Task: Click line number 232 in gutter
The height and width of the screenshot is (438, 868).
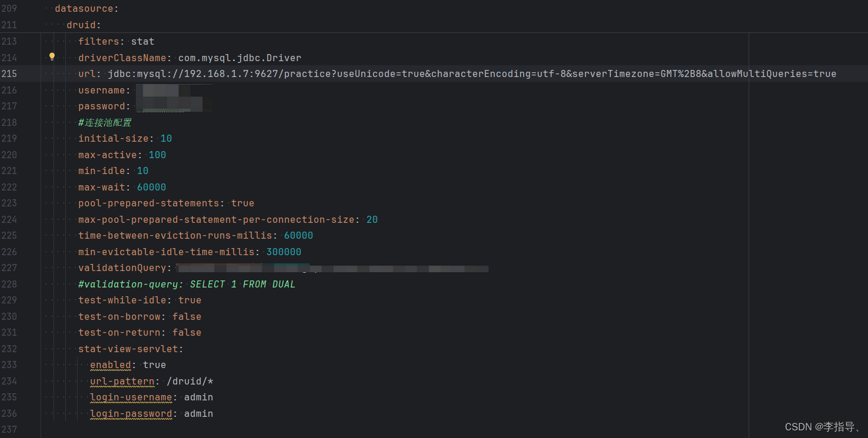Action: click(9, 349)
